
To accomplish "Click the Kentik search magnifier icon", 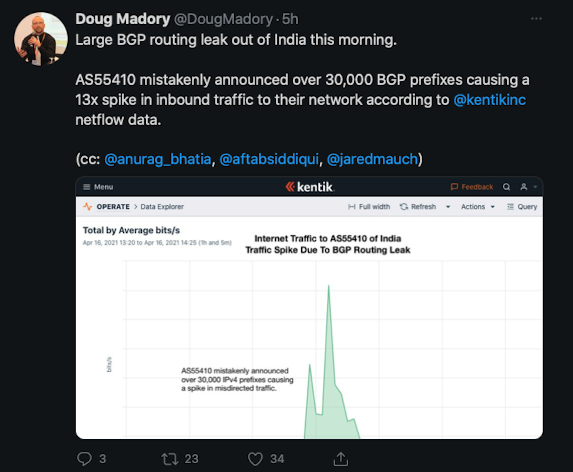I will [x=506, y=187].
